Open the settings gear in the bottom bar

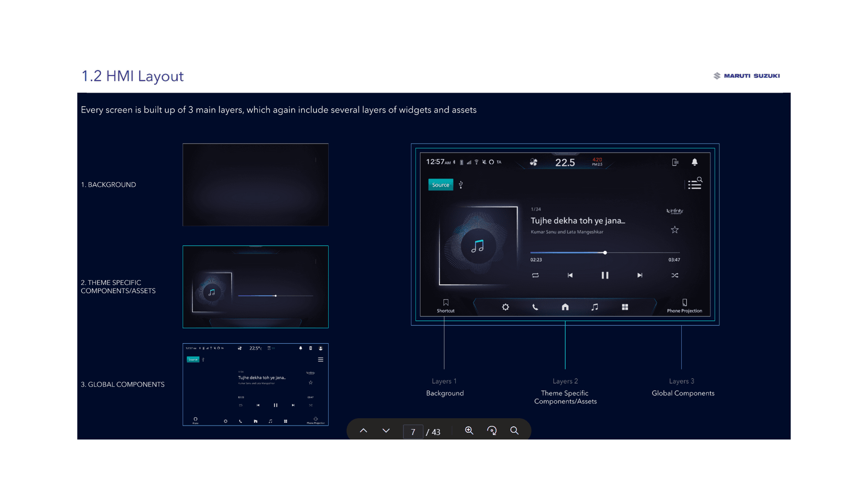pyautogui.click(x=505, y=307)
